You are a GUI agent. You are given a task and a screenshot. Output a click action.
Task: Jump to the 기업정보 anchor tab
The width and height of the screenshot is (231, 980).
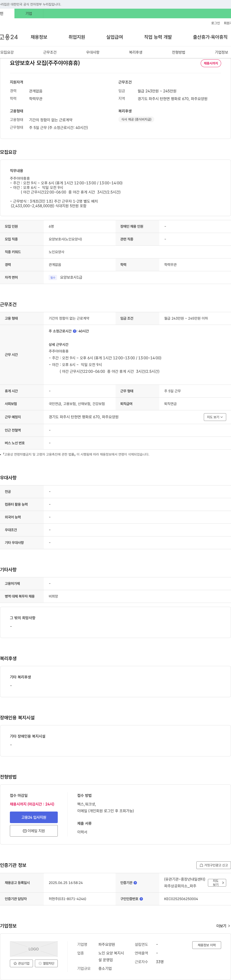coord(221,52)
